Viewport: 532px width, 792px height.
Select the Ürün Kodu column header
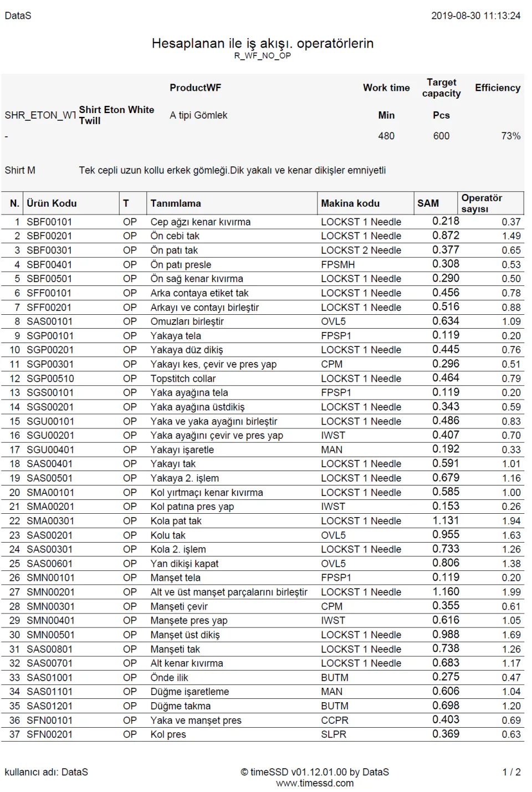(52, 203)
